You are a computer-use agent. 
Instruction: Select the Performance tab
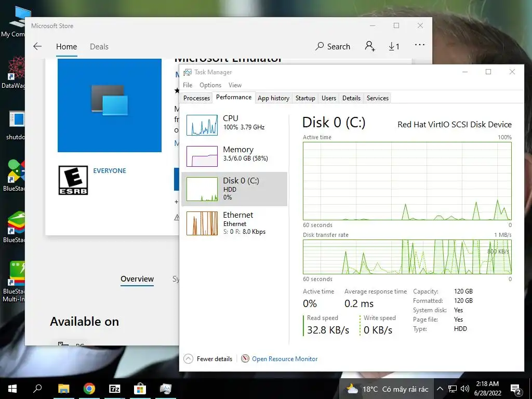[x=234, y=97]
